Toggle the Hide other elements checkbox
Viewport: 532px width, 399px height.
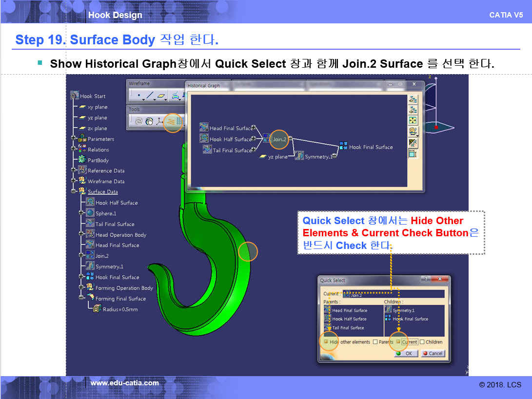click(326, 342)
